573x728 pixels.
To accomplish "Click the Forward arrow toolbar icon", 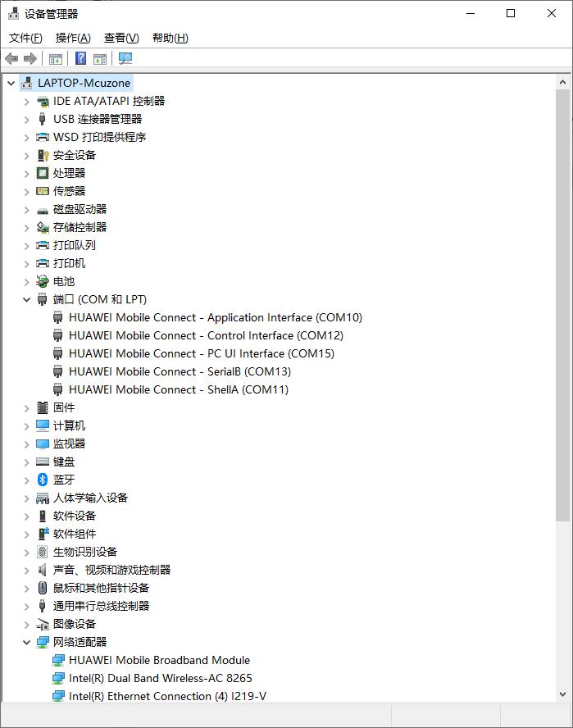I will pyautogui.click(x=30, y=58).
